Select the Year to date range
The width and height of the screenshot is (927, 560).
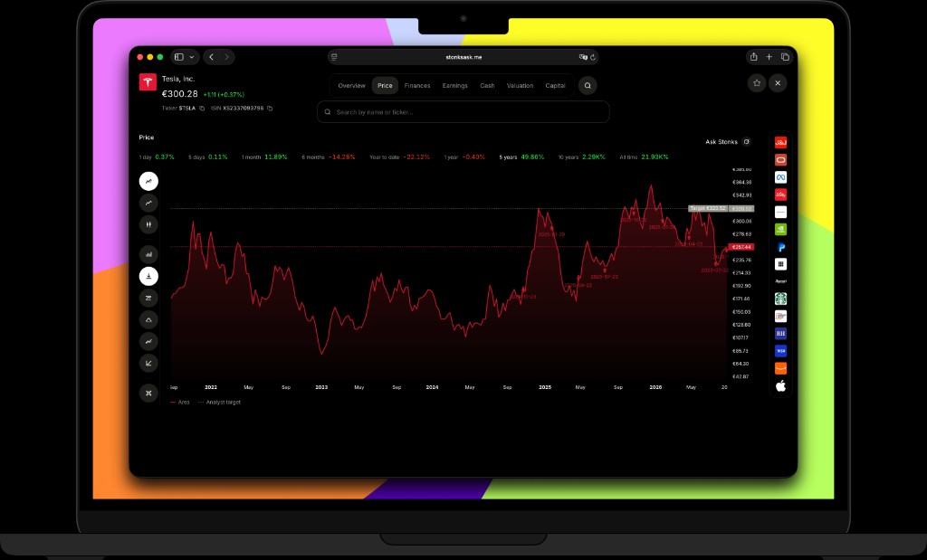click(x=399, y=157)
